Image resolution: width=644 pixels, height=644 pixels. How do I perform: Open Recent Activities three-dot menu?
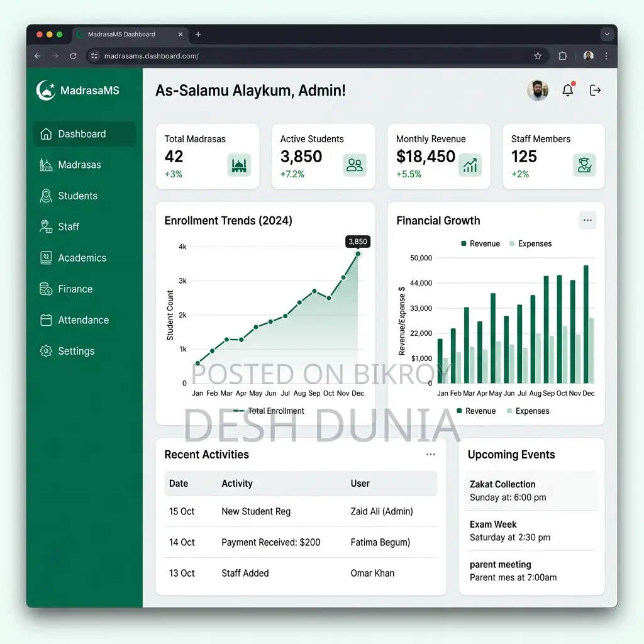point(430,454)
